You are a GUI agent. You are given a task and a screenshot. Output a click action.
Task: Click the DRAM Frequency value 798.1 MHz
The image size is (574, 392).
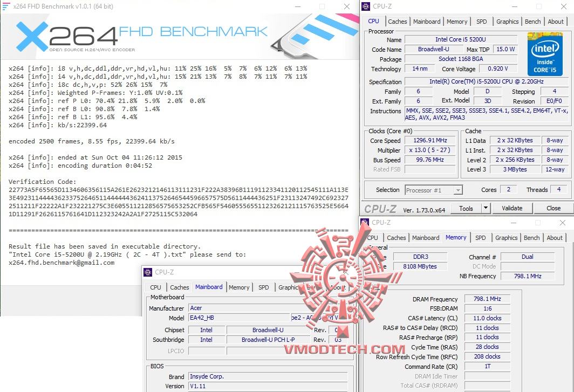pyautogui.click(x=487, y=299)
